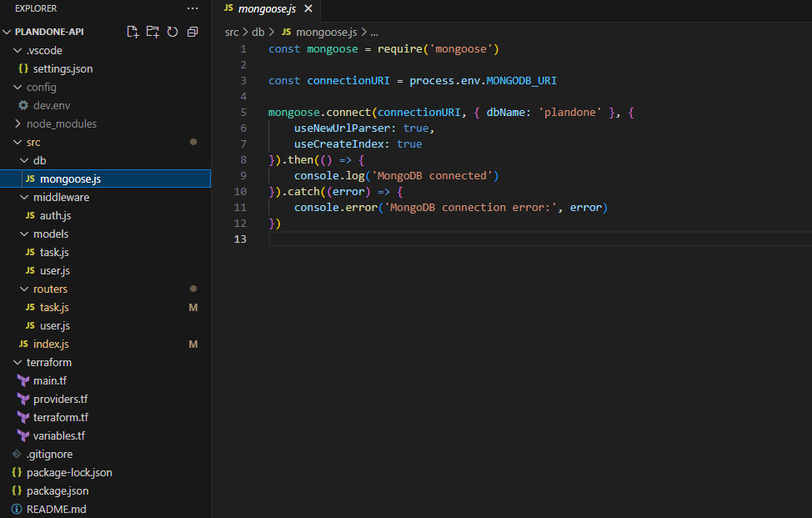Select the mongoose.js editor tab
812x518 pixels.
point(266,9)
